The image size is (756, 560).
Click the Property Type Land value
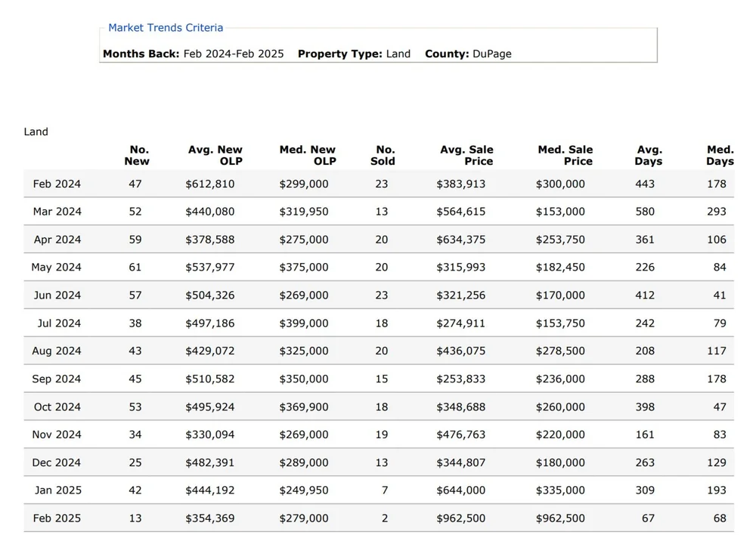click(398, 54)
